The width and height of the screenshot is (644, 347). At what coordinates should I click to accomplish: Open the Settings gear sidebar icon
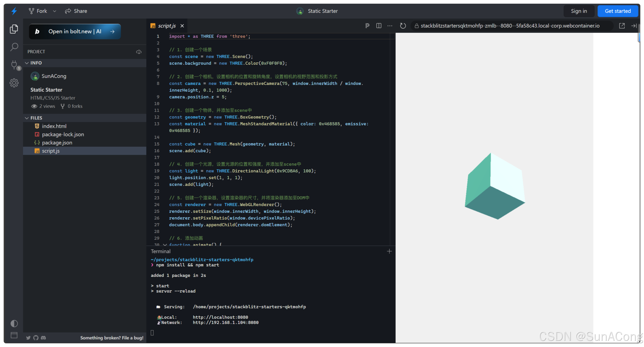(14, 83)
